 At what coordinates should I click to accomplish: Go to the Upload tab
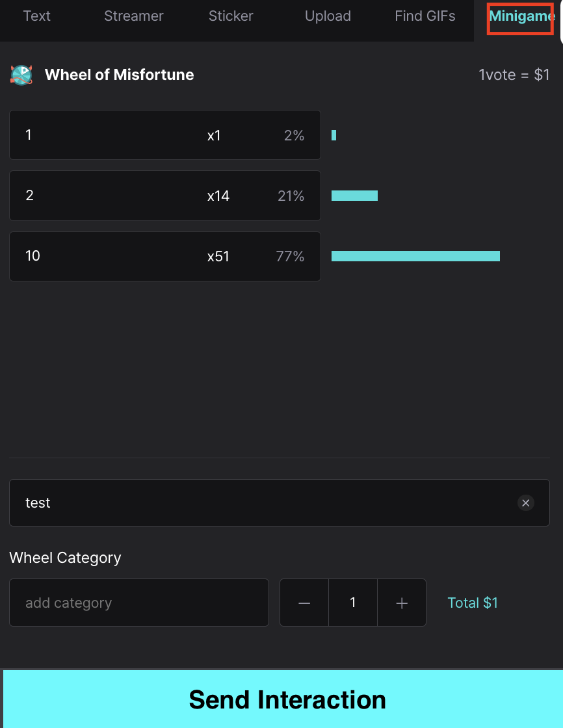[328, 16]
